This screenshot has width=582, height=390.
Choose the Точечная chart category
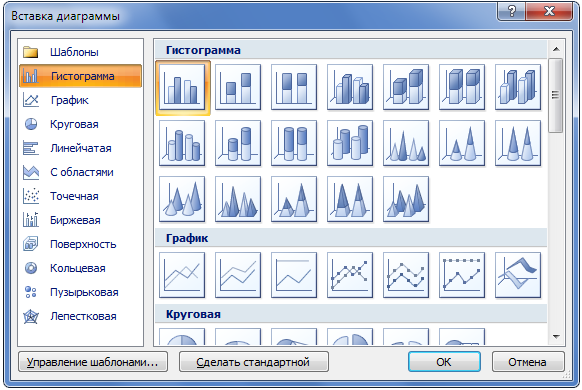pyautogui.click(x=81, y=196)
